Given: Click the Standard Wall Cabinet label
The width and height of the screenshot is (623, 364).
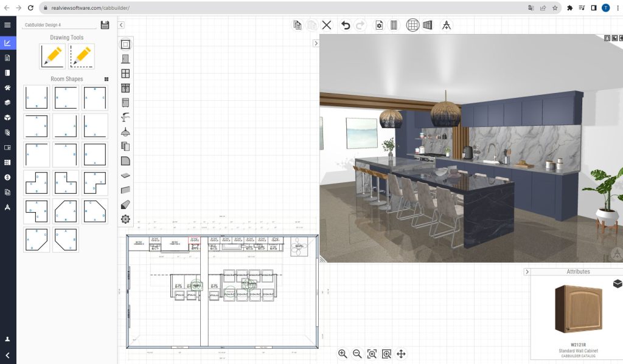Looking at the screenshot, I should (578, 351).
